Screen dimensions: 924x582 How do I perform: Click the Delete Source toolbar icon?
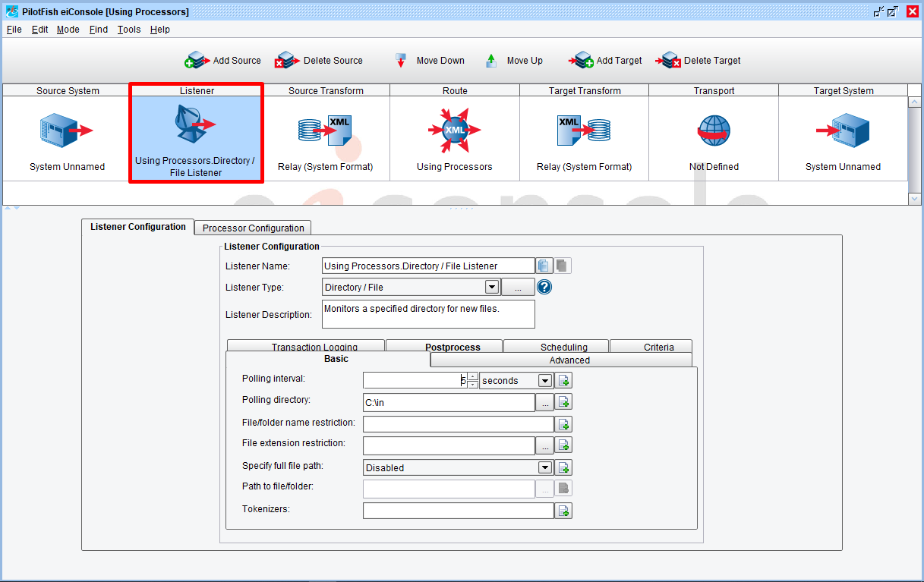pos(288,61)
